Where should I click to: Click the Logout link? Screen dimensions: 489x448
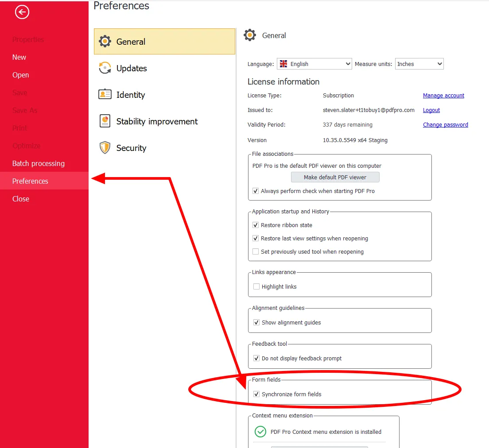pyautogui.click(x=431, y=110)
